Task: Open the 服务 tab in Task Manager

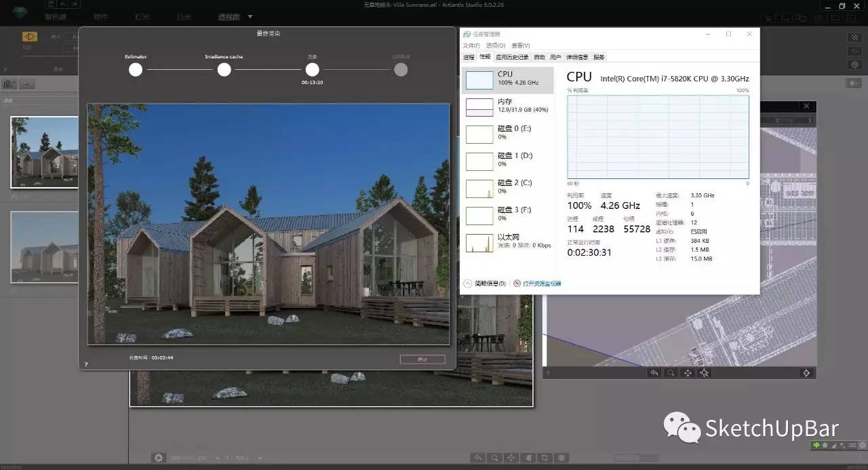Action: tap(599, 57)
